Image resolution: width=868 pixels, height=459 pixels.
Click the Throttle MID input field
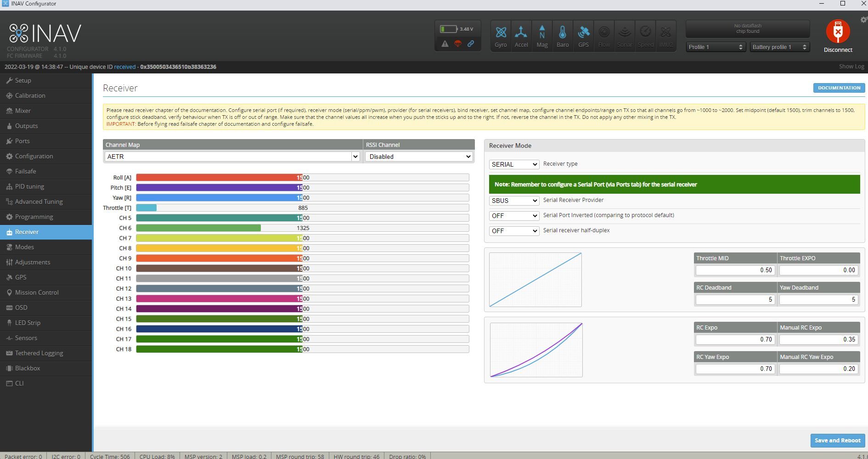735,270
